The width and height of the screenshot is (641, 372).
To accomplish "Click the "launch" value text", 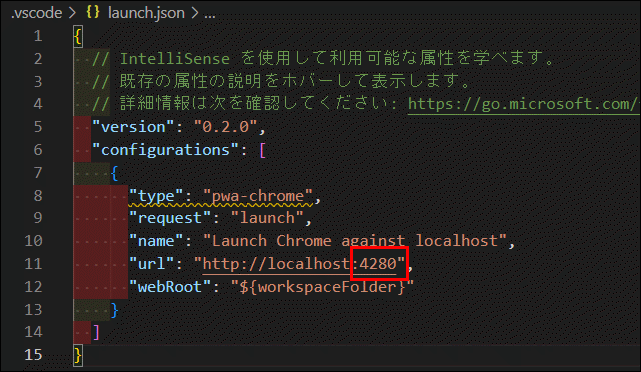I will click(x=267, y=218).
